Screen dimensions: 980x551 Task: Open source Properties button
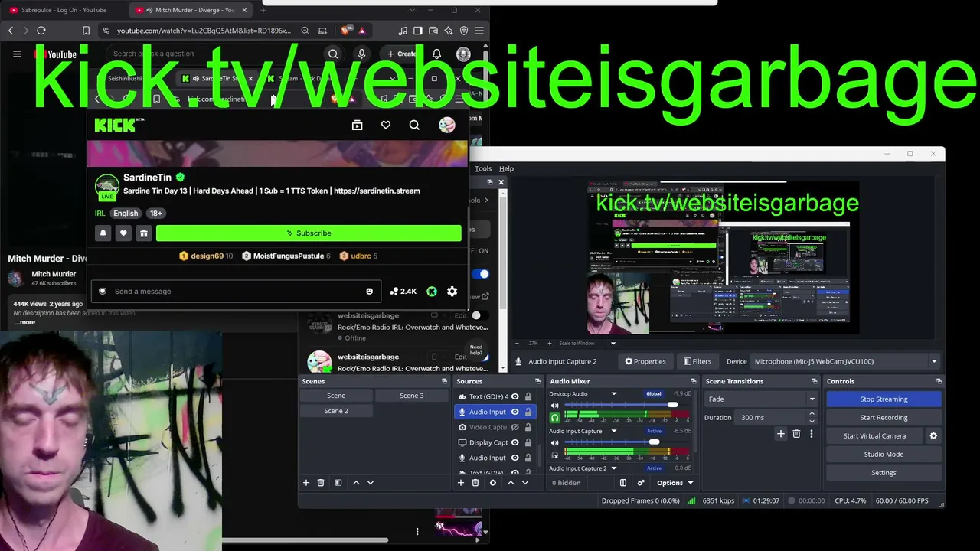tap(645, 361)
